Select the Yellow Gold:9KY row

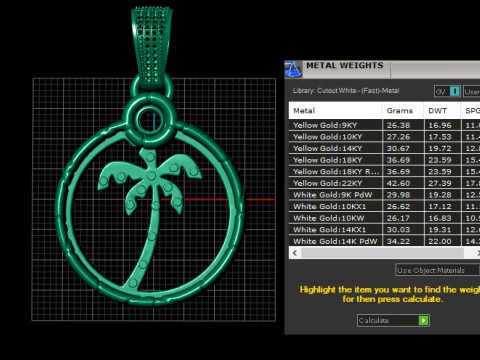pos(384,125)
